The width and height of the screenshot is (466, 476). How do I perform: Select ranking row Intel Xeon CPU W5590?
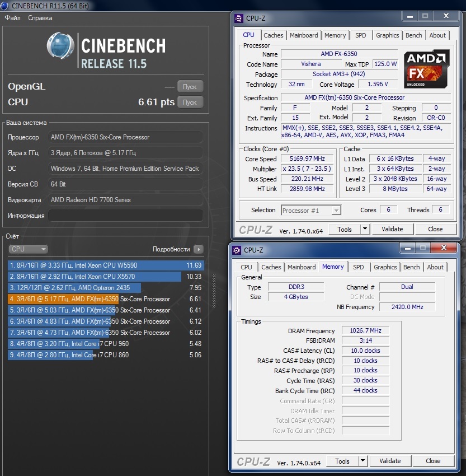click(x=106, y=265)
